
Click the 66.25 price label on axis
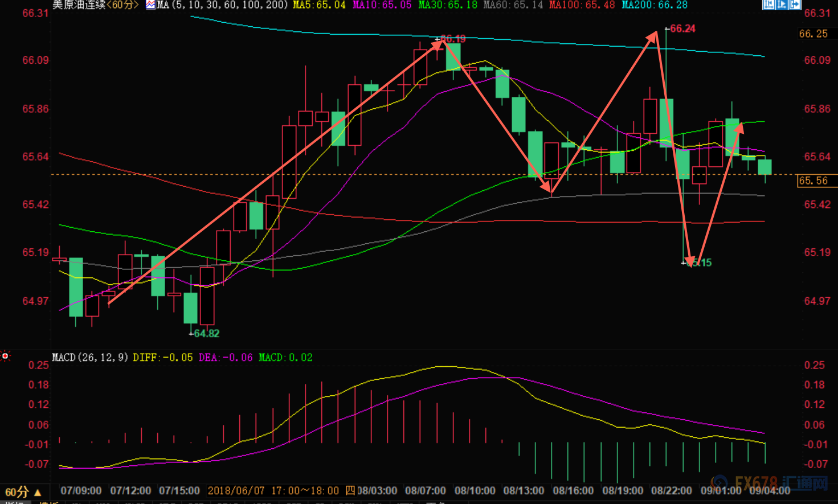(813, 34)
